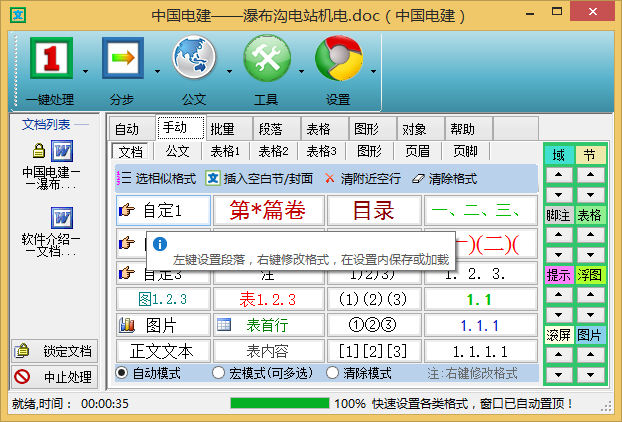
Task: Switch to the 自动 tab
Action: (x=132, y=129)
